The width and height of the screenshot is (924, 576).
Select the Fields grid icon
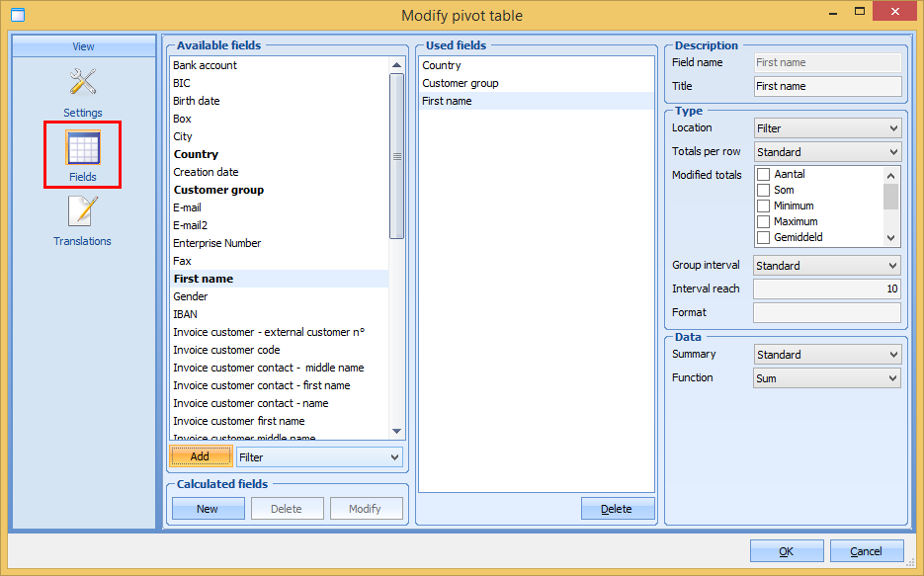(x=83, y=148)
